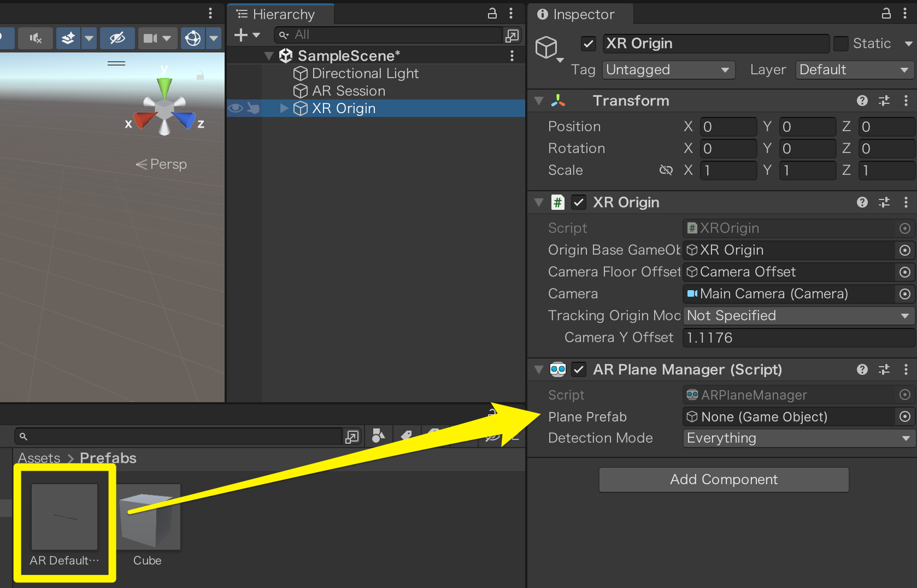The width and height of the screenshot is (917, 588).
Task: Click the scene effects layers icon
Action: (x=68, y=38)
